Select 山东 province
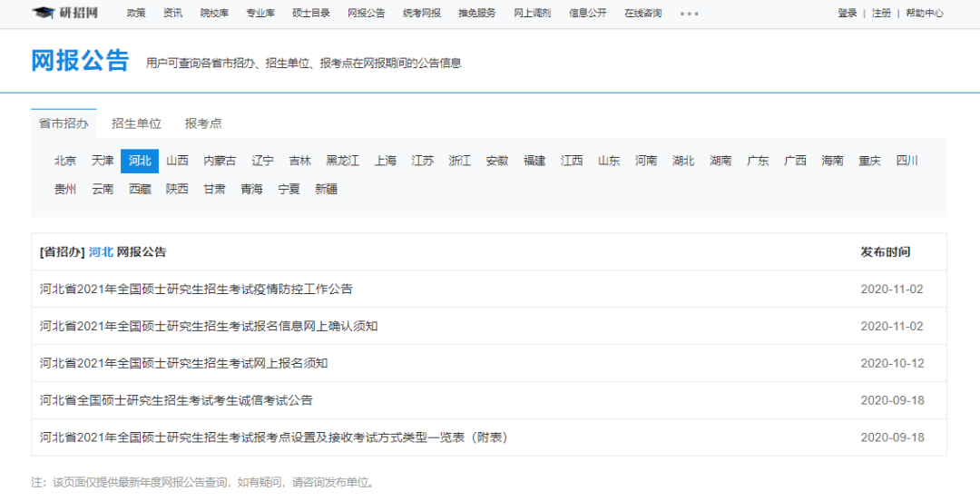980x501 pixels. [609, 161]
